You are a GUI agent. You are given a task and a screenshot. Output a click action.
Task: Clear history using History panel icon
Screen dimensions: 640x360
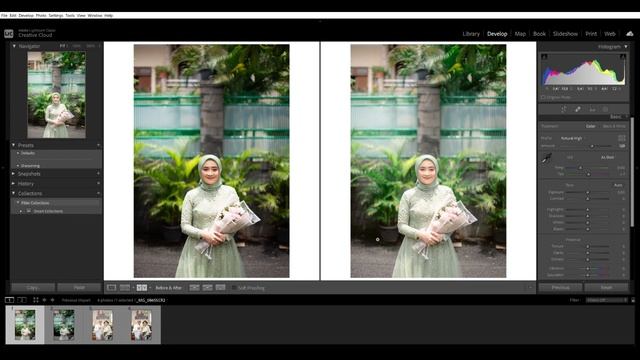98,183
